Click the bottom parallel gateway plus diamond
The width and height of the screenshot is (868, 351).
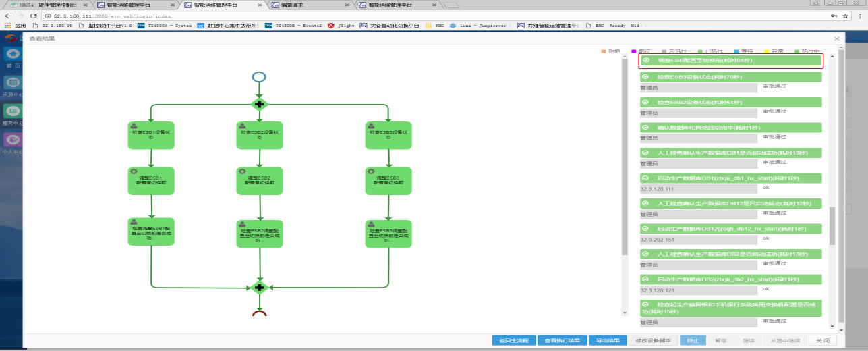point(259,287)
